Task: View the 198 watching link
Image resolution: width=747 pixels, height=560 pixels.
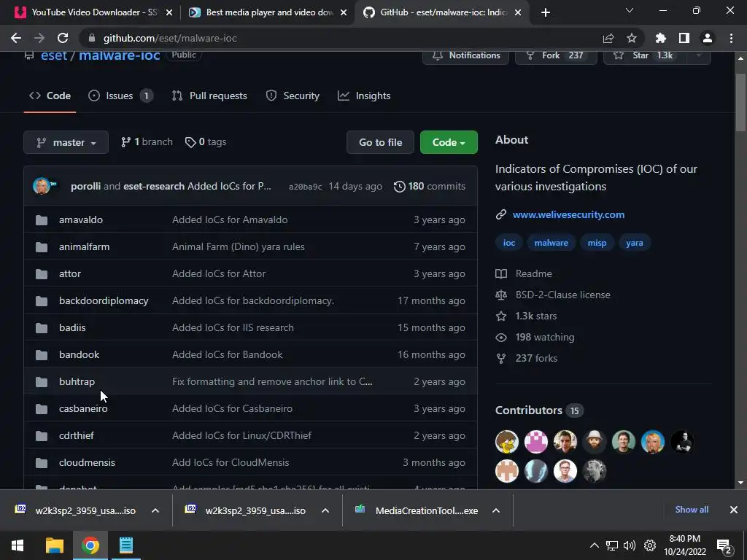Action: pos(535,337)
